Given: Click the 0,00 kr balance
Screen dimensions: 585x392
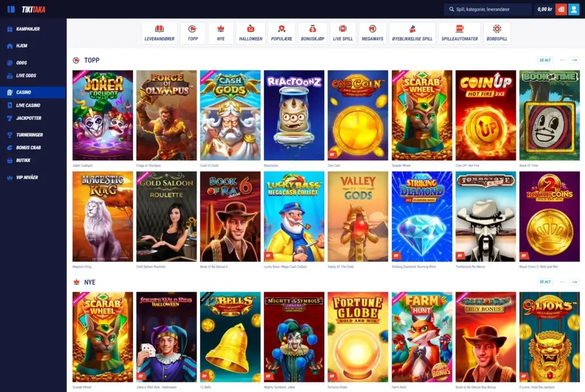Looking at the screenshot, I should coord(544,9).
